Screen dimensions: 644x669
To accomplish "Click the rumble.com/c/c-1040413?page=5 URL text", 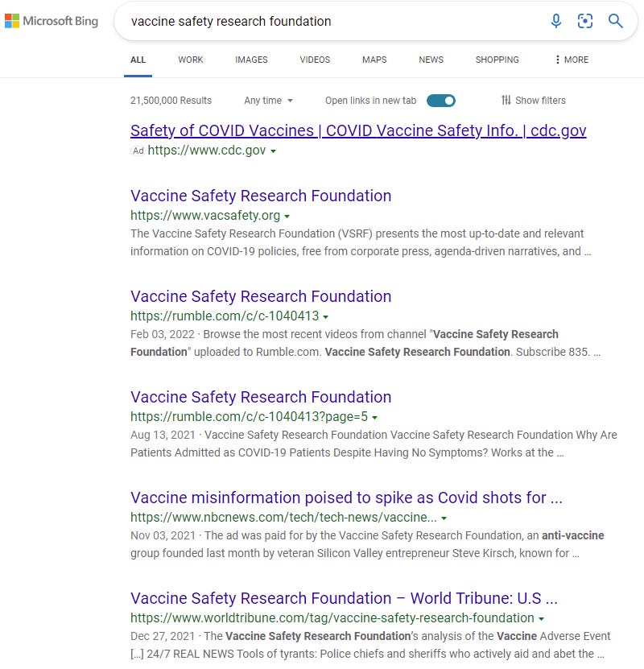I will 249,417.
